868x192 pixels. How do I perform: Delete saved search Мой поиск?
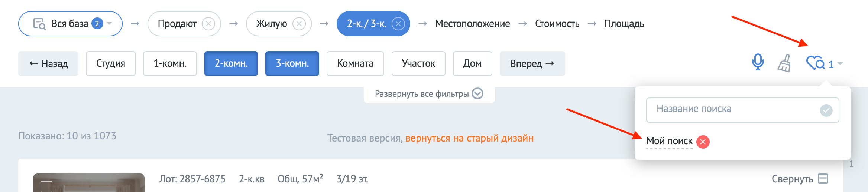tap(703, 142)
